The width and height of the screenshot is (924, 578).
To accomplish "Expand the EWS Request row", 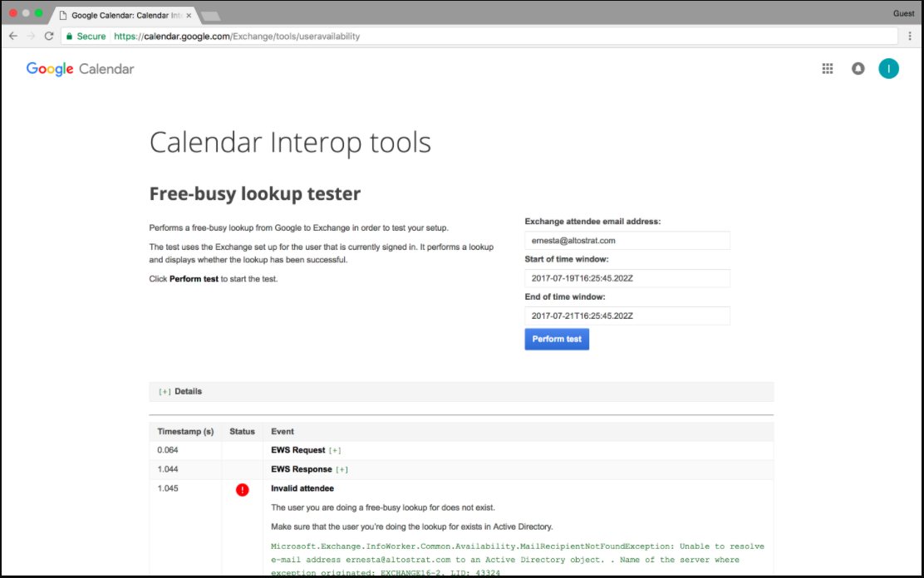I will [x=335, y=451].
